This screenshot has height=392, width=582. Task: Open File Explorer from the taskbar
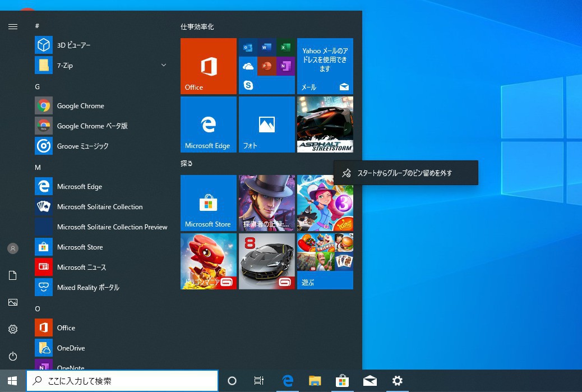click(315, 381)
